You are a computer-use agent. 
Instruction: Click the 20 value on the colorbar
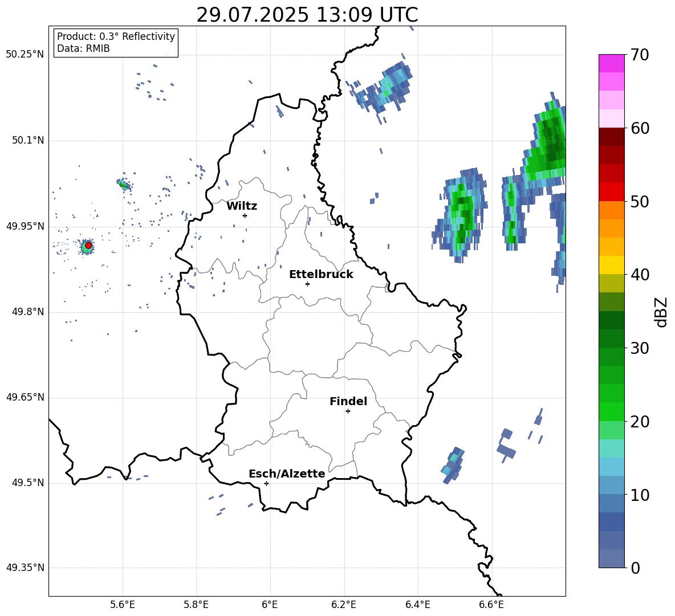click(x=640, y=422)
